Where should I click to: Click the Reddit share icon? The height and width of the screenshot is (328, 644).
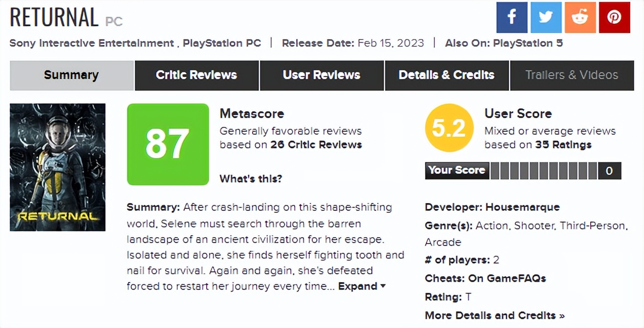click(580, 18)
